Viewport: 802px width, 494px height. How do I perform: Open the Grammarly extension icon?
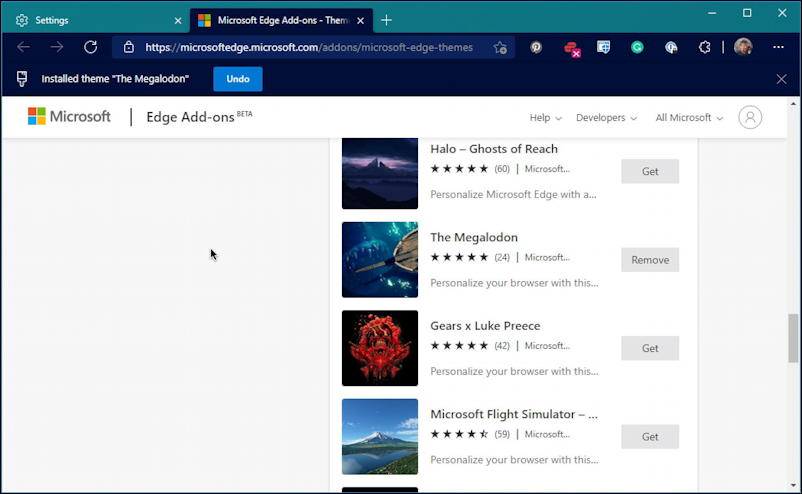637,48
